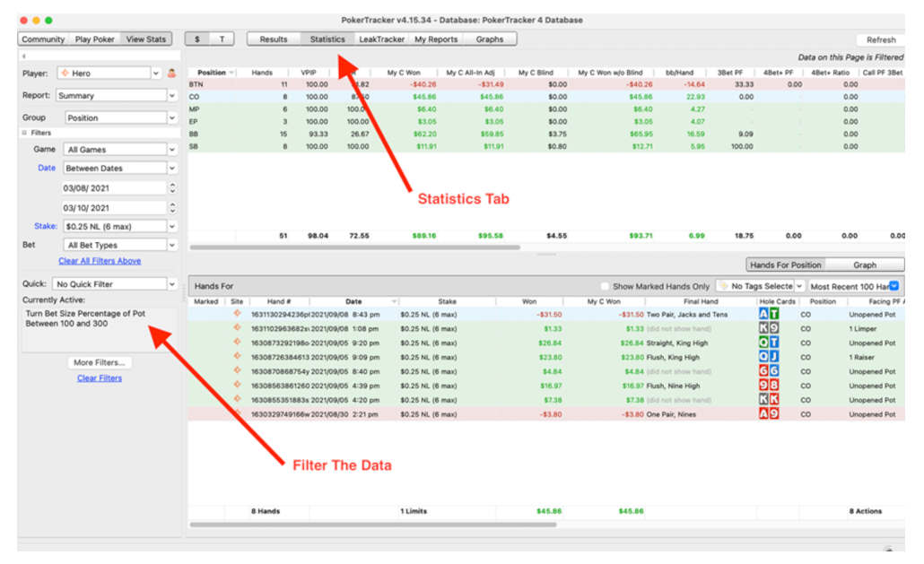Click the end date stepper 03/10/2021
Image resolution: width=924 pixels, height=564 pixels.
172,208
